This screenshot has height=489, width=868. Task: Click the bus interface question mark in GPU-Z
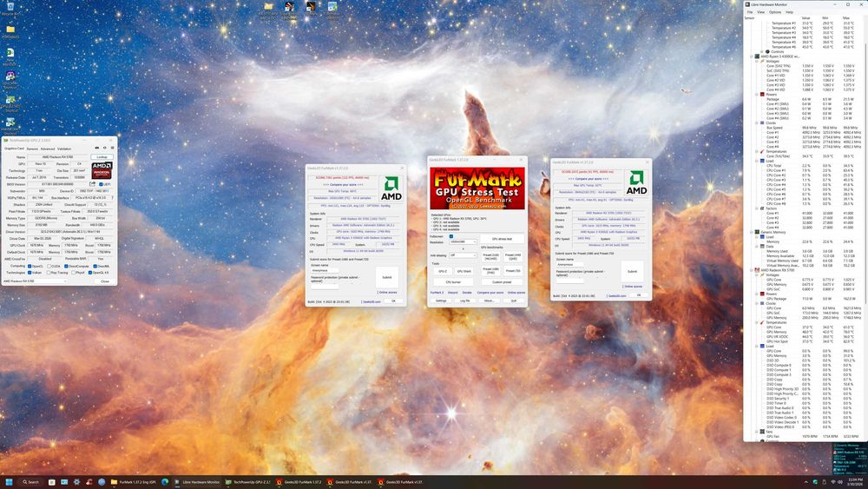pyautogui.click(x=112, y=198)
